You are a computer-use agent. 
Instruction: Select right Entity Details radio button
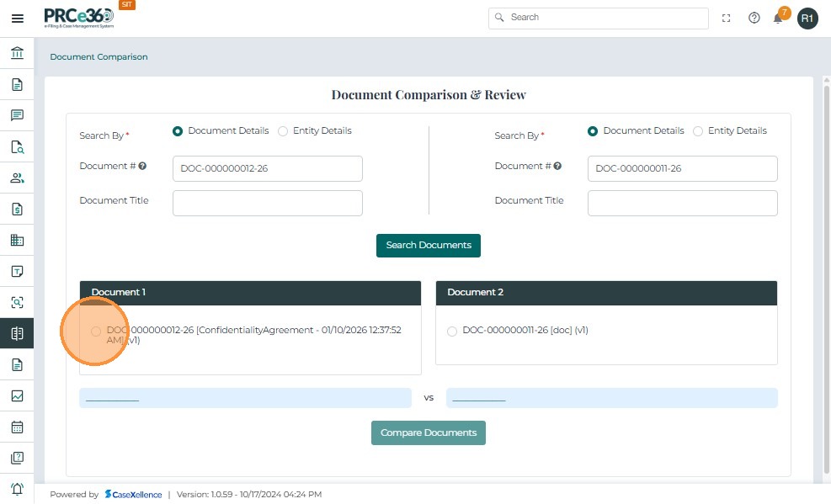pyautogui.click(x=698, y=131)
